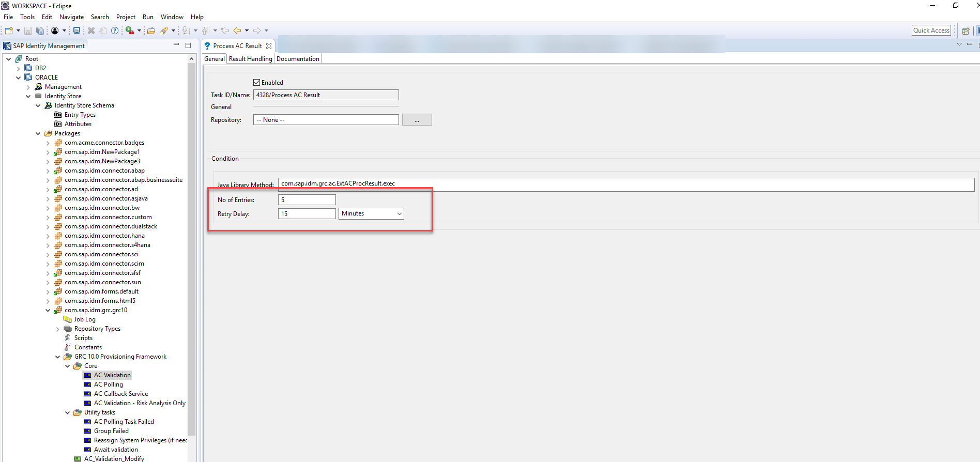Open the Run external tools dropdown arrow
The height and width of the screenshot is (462, 980).
pyautogui.click(x=139, y=30)
